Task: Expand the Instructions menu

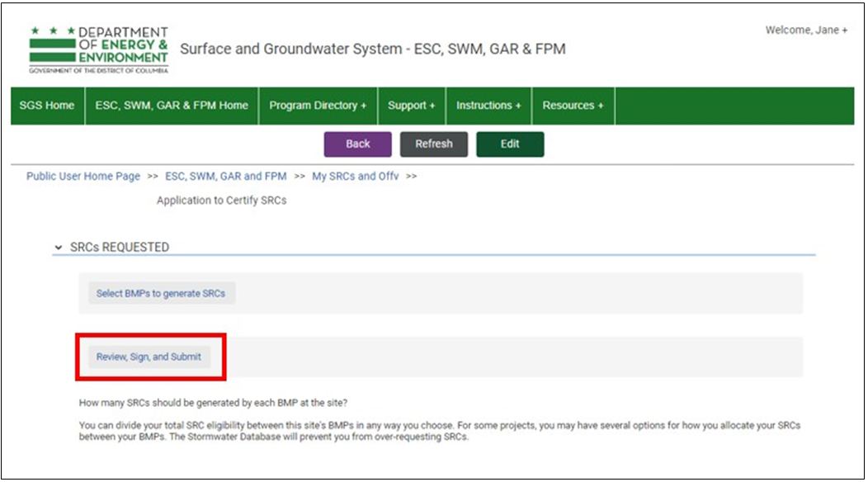Action: tap(488, 106)
